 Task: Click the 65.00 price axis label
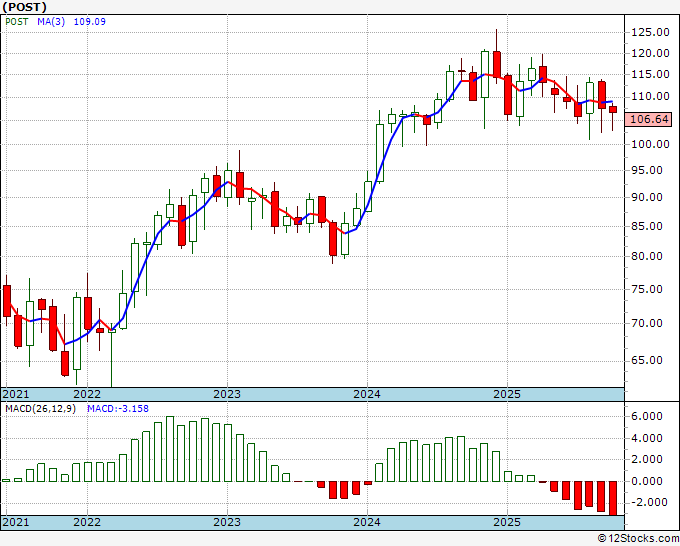[647, 360]
